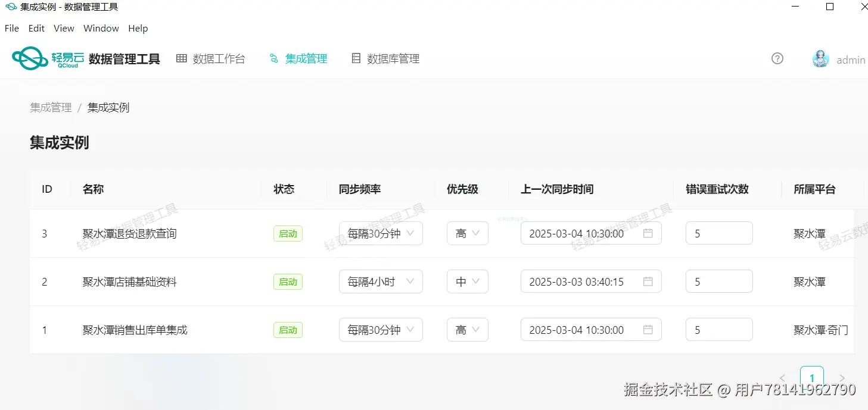This screenshot has width=868, height=410.
Task: Click the 集成管理 breadcrumb link
Action: (50, 107)
